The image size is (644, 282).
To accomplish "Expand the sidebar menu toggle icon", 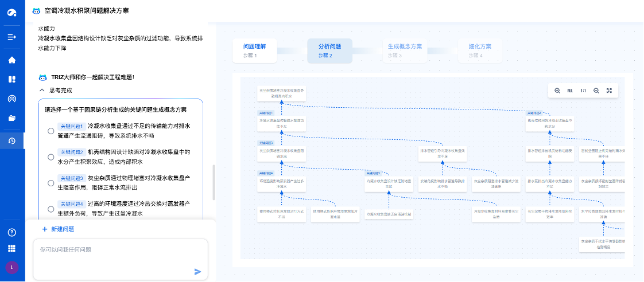I will (12, 37).
